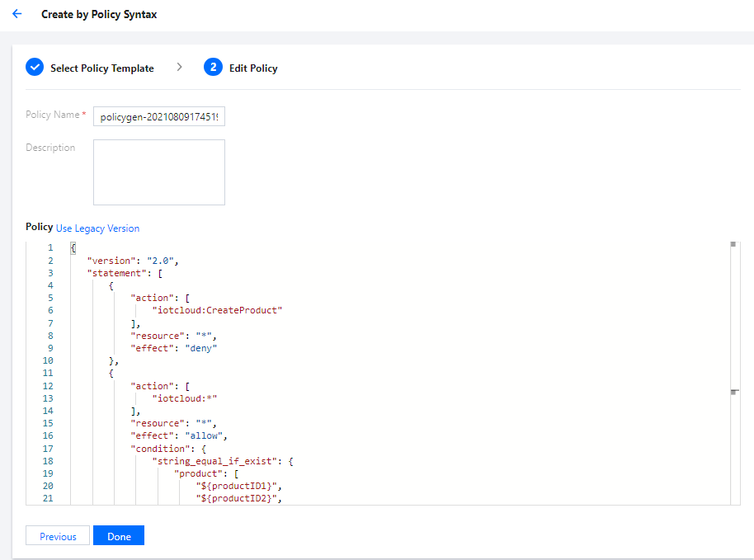The height and width of the screenshot is (560, 754).
Task: Click the step 2 number circle
Action: (213, 68)
